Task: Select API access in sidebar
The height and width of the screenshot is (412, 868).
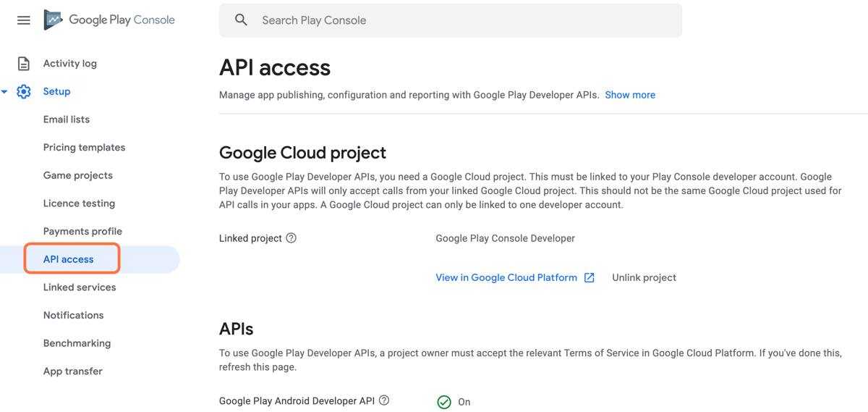Action: [x=69, y=259]
